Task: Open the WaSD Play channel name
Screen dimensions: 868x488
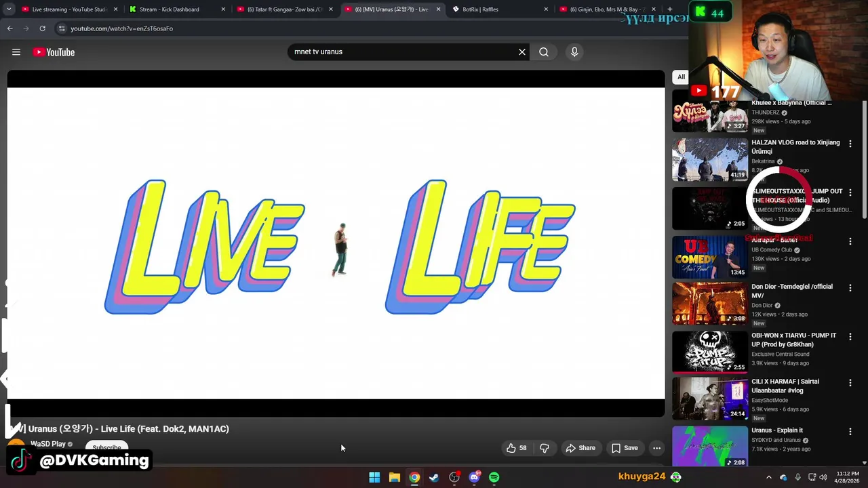Action: pos(47,444)
